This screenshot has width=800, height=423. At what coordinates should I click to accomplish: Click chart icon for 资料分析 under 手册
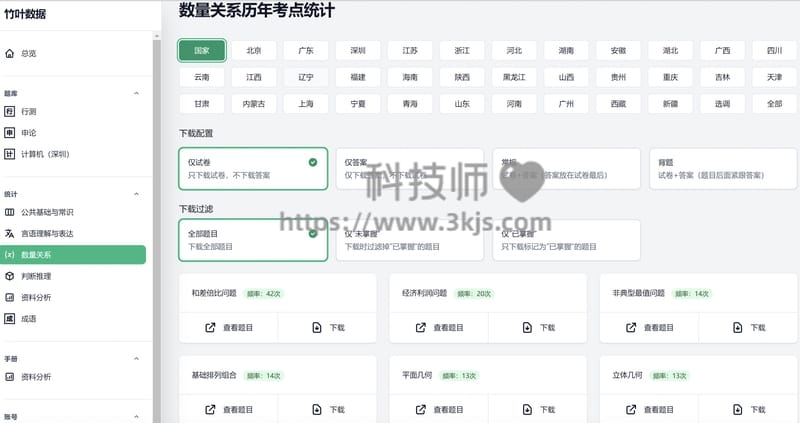(10, 377)
